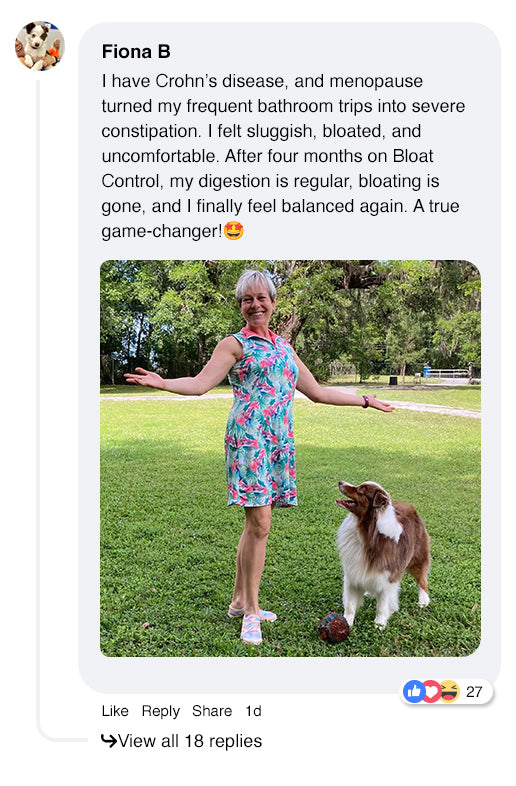This screenshot has height=786, width=516.
Task: Open Fiona B's puppy profile picture
Action: pyautogui.click(x=40, y=46)
